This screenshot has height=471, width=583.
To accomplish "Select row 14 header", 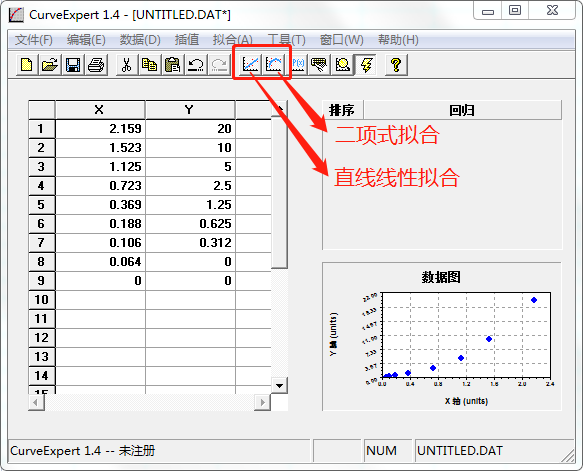I will coord(42,376).
